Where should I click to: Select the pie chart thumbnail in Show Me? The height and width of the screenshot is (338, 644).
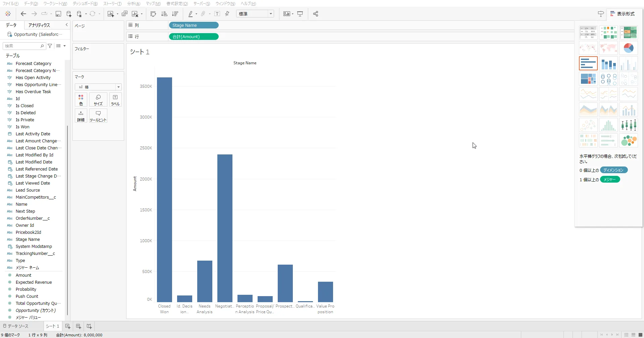[x=629, y=48]
